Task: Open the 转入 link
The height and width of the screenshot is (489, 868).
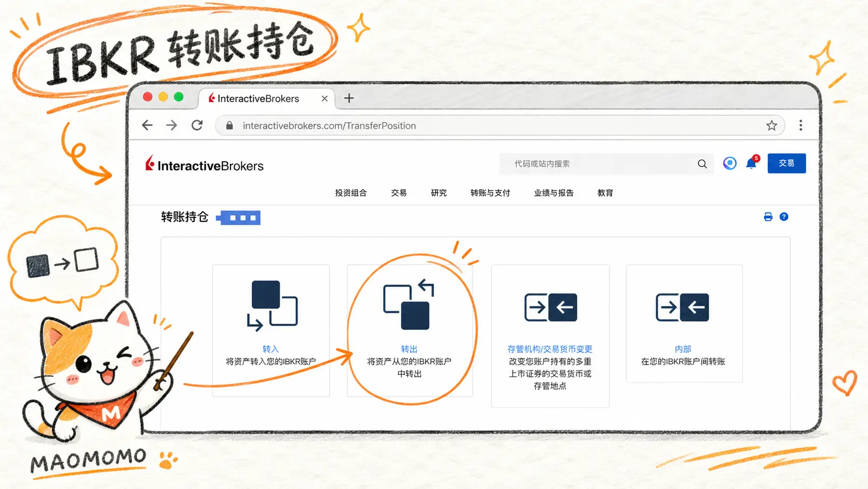Action: (270, 349)
